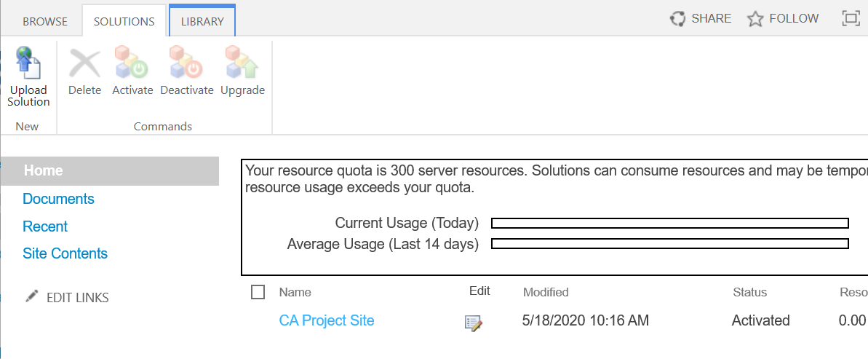The image size is (868, 359).
Task: Activate the selected solution
Action: [x=132, y=71]
